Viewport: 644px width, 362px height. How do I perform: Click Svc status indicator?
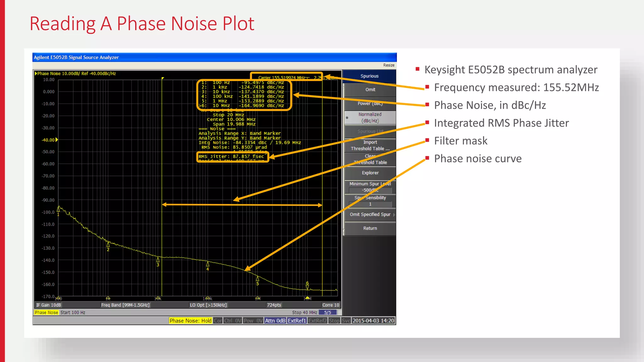coord(346,321)
